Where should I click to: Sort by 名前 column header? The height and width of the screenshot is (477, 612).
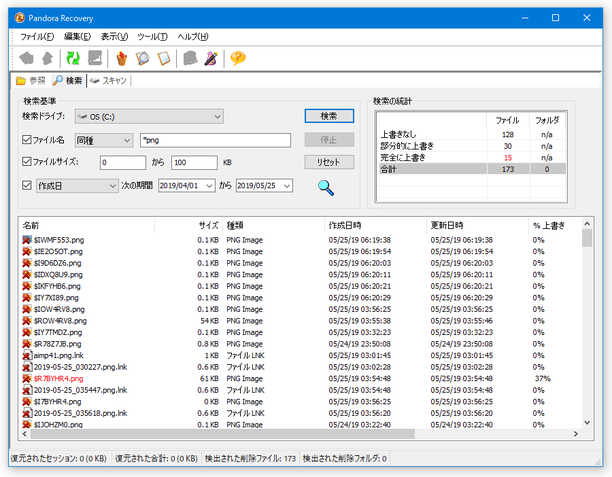87,225
